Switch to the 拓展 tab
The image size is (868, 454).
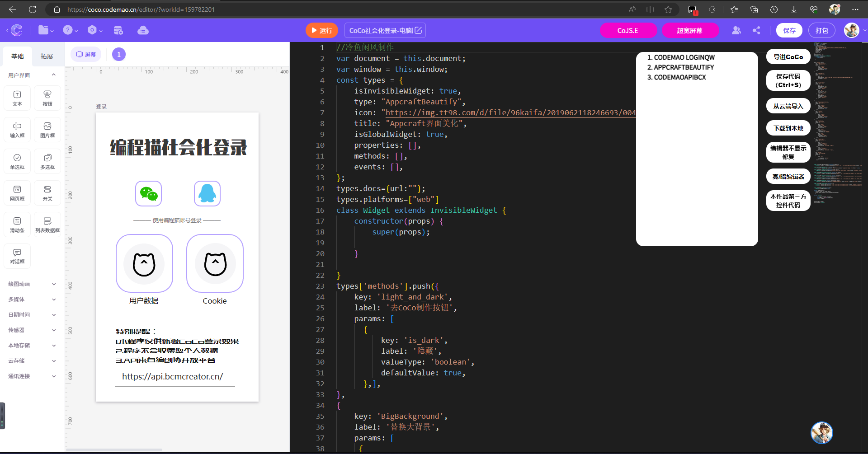(x=47, y=56)
